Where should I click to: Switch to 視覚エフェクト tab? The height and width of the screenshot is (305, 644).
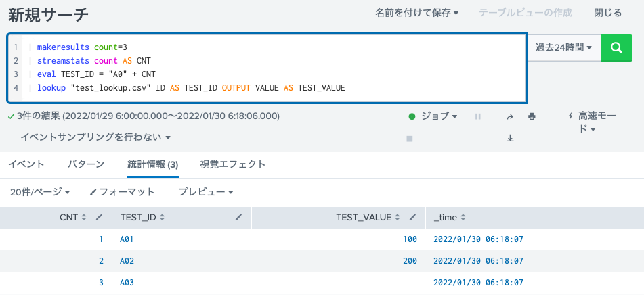point(232,164)
